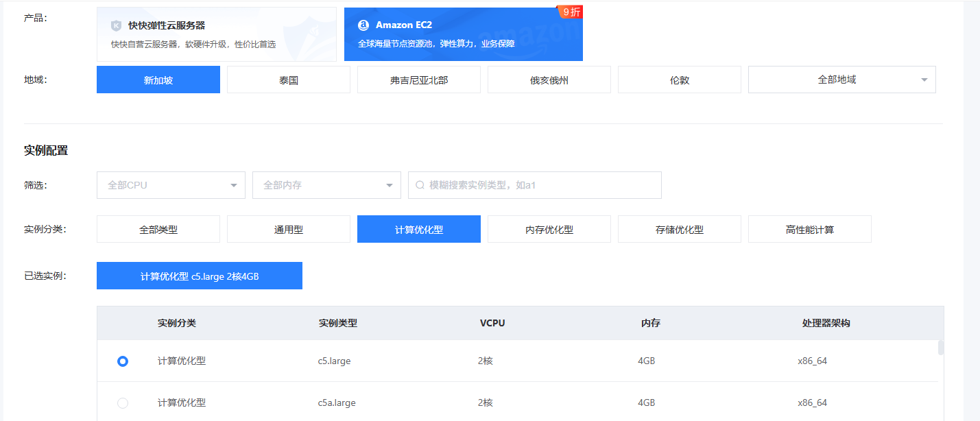This screenshot has height=421, width=980.
Task: Click the Amazon EC2 logo icon
Action: pyautogui.click(x=363, y=25)
